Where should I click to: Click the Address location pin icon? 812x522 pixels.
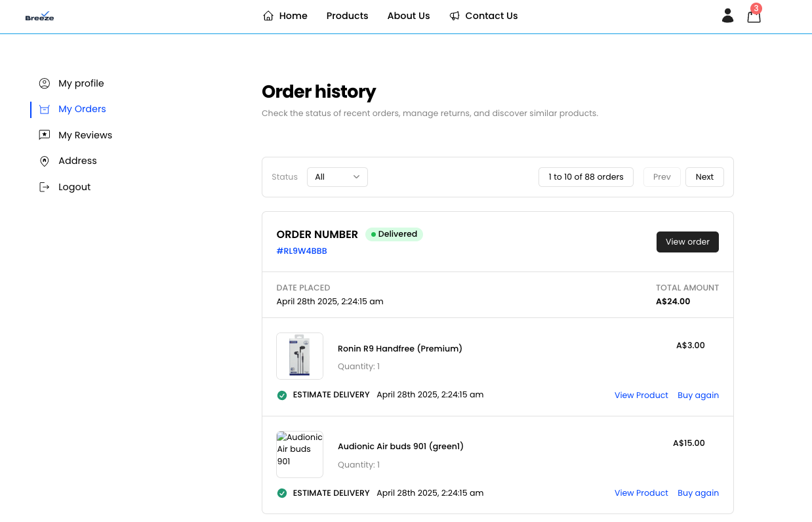[x=44, y=161]
